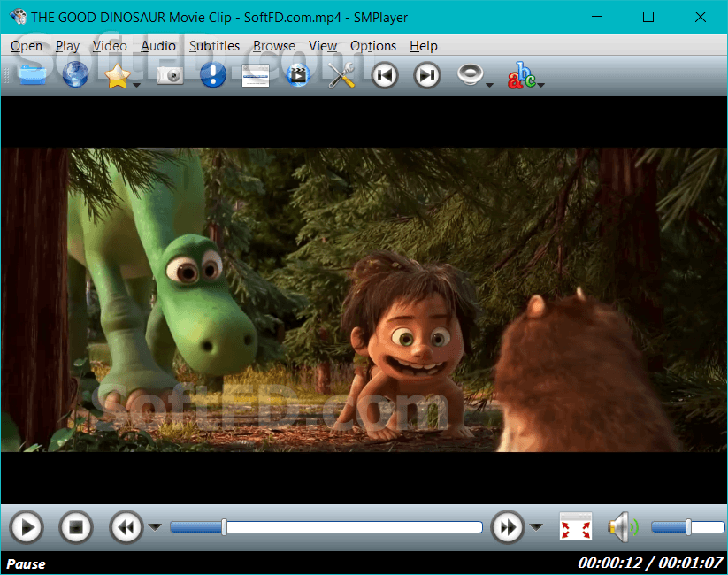Show file information with blue exclamation icon
Image resolution: width=728 pixels, height=575 pixels.
click(213, 75)
